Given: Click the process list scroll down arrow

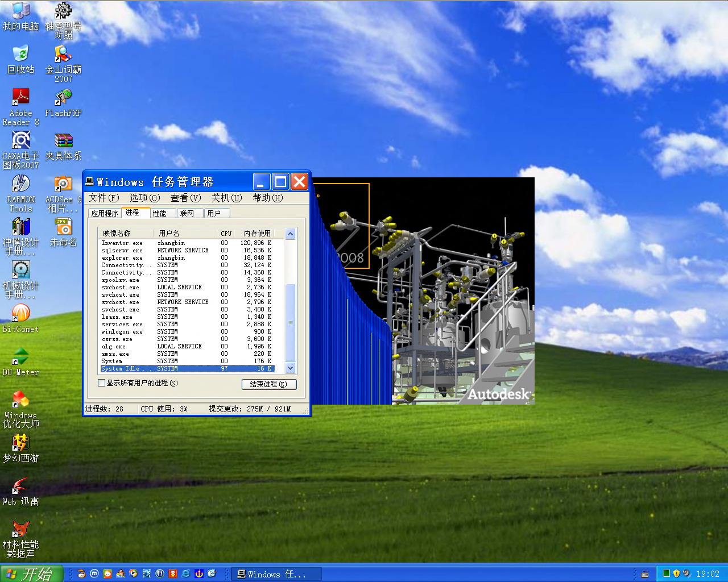Looking at the screenshot, I should 290,368.
